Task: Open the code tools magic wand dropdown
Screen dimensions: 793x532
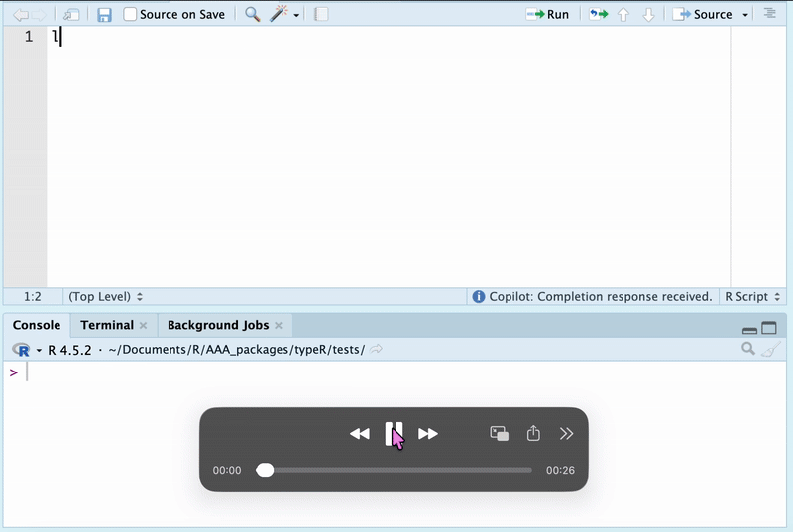Action: 285,15
